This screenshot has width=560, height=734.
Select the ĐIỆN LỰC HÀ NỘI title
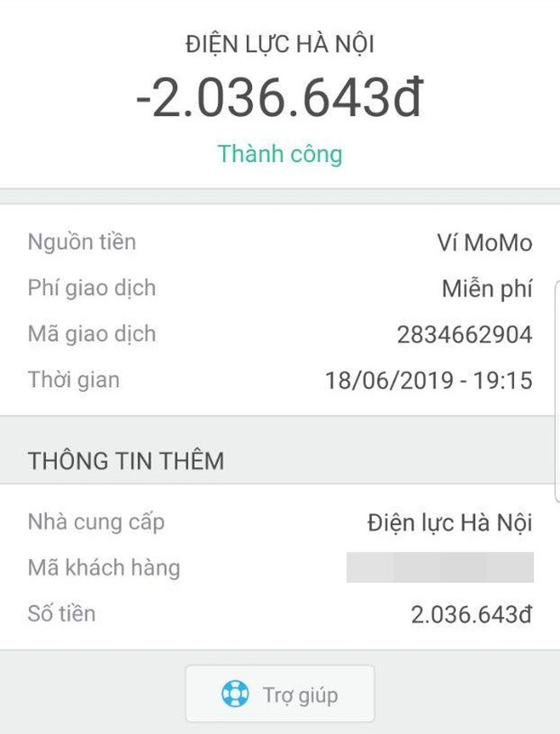(x=280, y=44)
